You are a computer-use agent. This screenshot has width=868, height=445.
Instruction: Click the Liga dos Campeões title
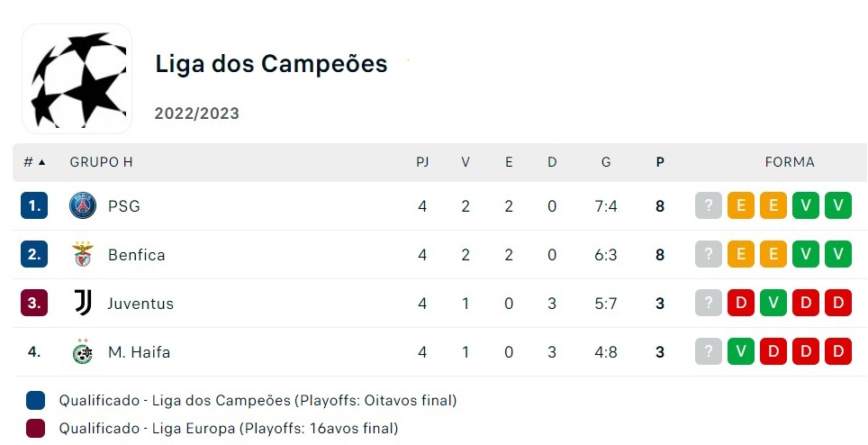tap(271, 64)
